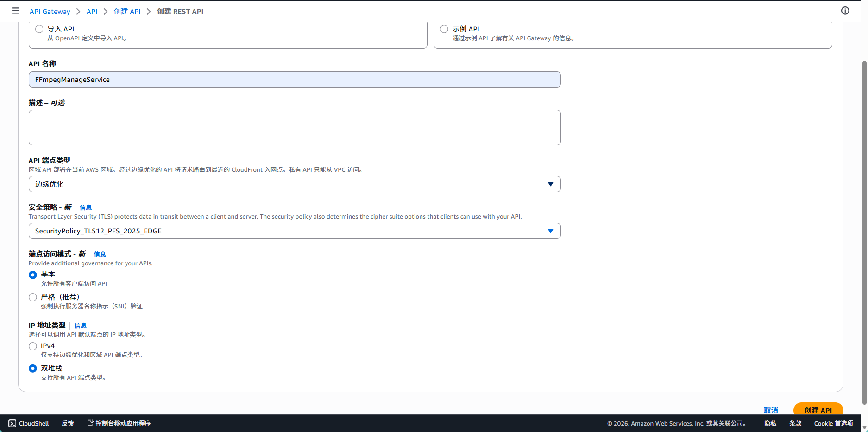Viewport: 868px width, 432px height.
Task: Click the orange Create API button
Action: [818, 410]
